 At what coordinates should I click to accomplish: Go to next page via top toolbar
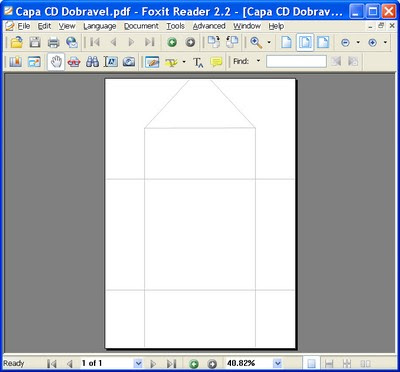[x=131, y=42]
